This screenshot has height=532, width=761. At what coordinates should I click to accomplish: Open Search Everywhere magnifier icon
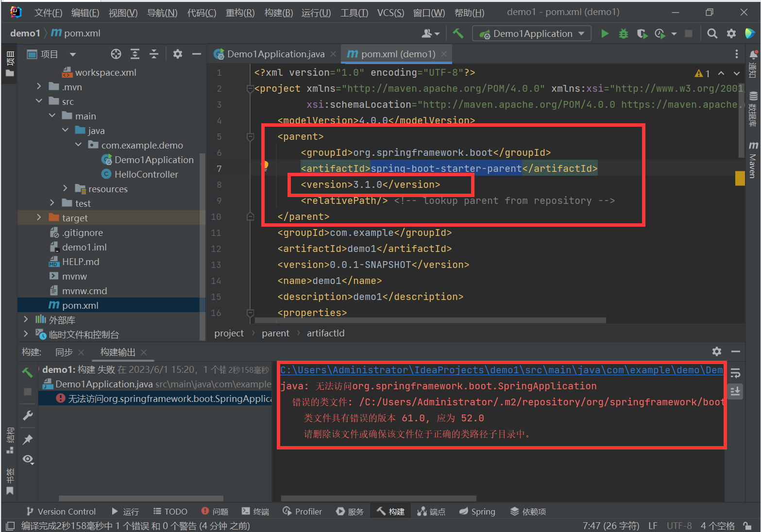point(712,33)
